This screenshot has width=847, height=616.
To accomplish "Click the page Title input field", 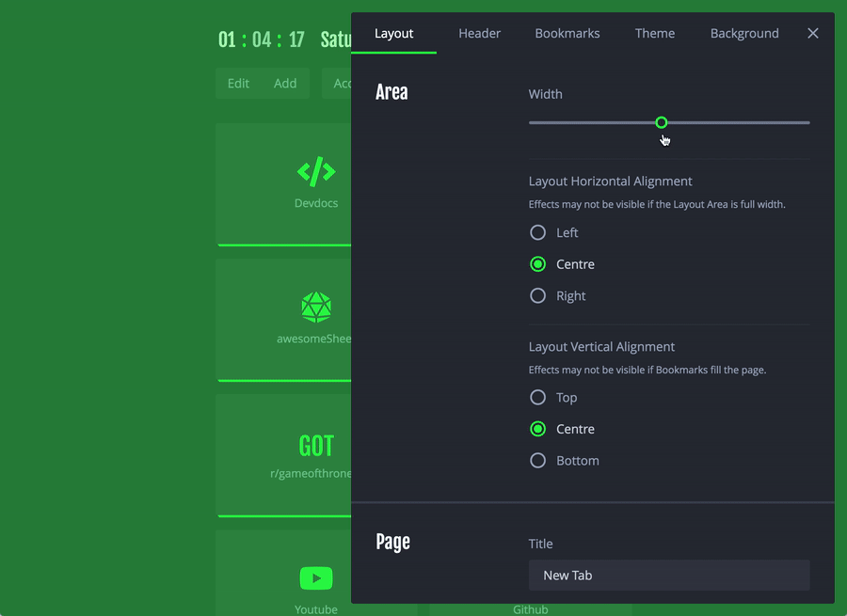I will [669, 576].
